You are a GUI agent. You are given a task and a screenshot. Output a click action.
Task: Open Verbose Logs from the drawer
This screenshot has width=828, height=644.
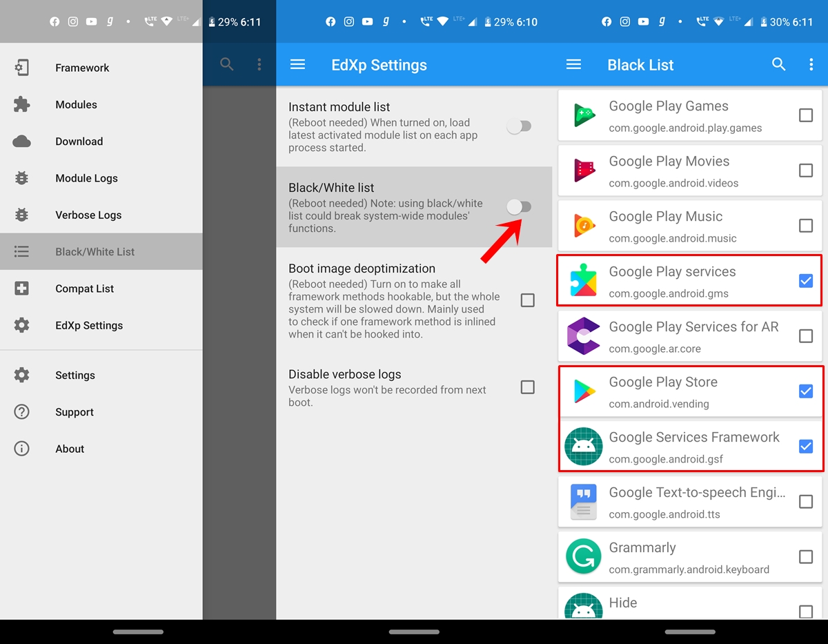101,215
